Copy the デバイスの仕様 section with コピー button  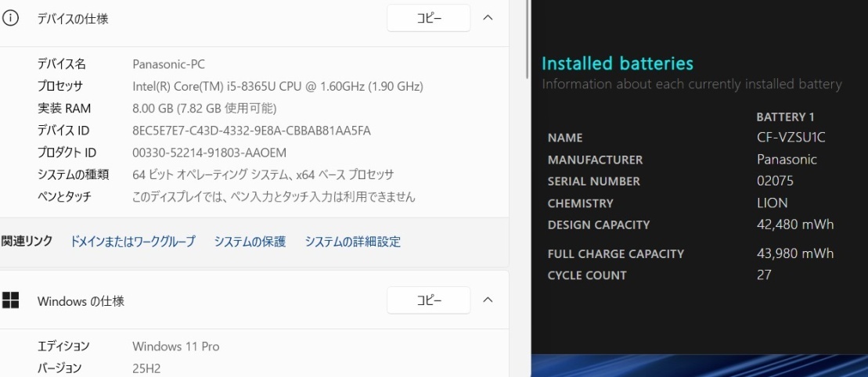pyautogui.click(x=428, y=18)
